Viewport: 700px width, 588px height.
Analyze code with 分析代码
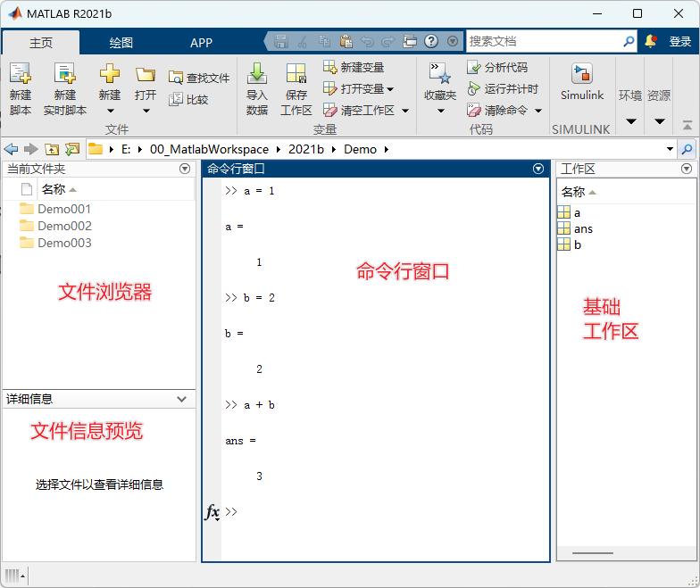pyautogui.click(x=497, y=68)
